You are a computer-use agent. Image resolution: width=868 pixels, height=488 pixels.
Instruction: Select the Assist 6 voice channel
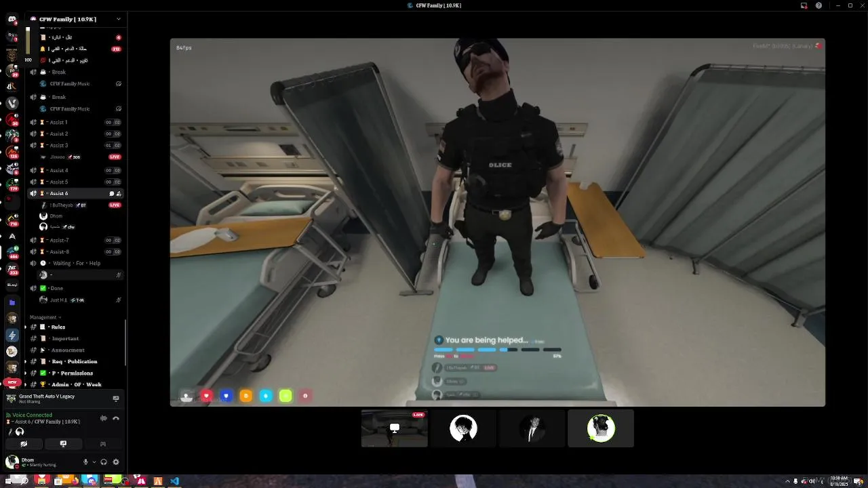click(75, 193)
